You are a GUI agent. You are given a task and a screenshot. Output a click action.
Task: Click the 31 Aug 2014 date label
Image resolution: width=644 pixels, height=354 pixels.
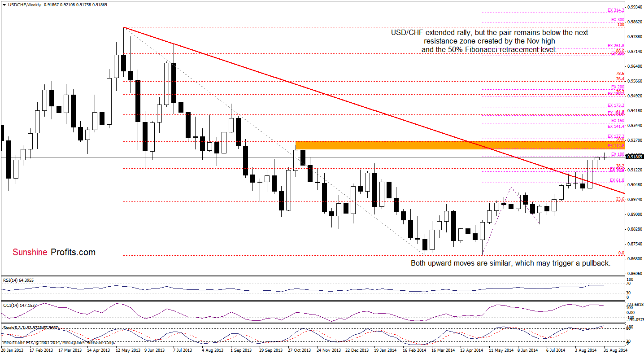tap(616, 350)
